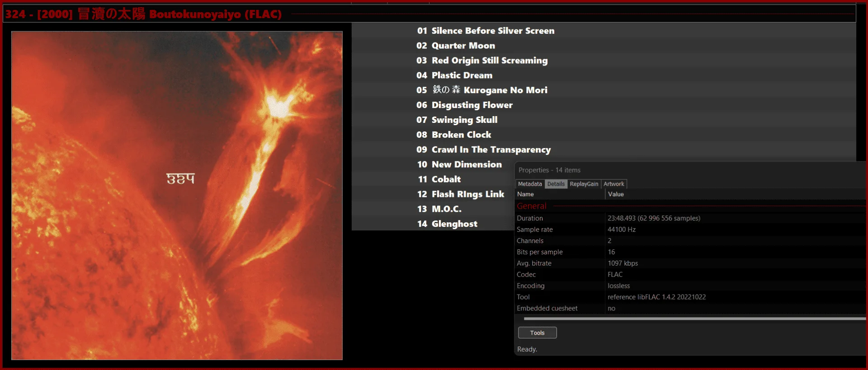Viewport: 868px width, 370px height.
Task: Select track 13 M.O.C.
Action: [433, 209]
